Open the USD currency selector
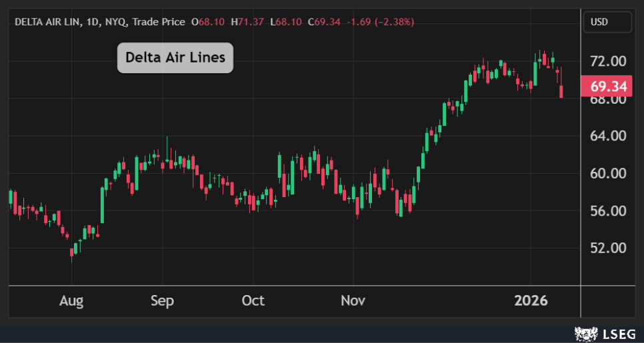The image size is (644, 343). [x=607, y=22]
